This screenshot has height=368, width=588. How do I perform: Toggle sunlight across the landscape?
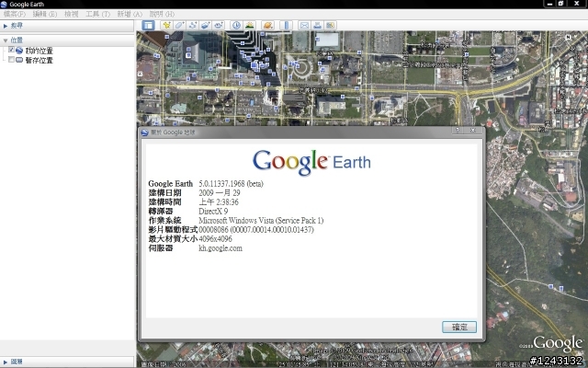pyautogui.click(x=249, y=25)
